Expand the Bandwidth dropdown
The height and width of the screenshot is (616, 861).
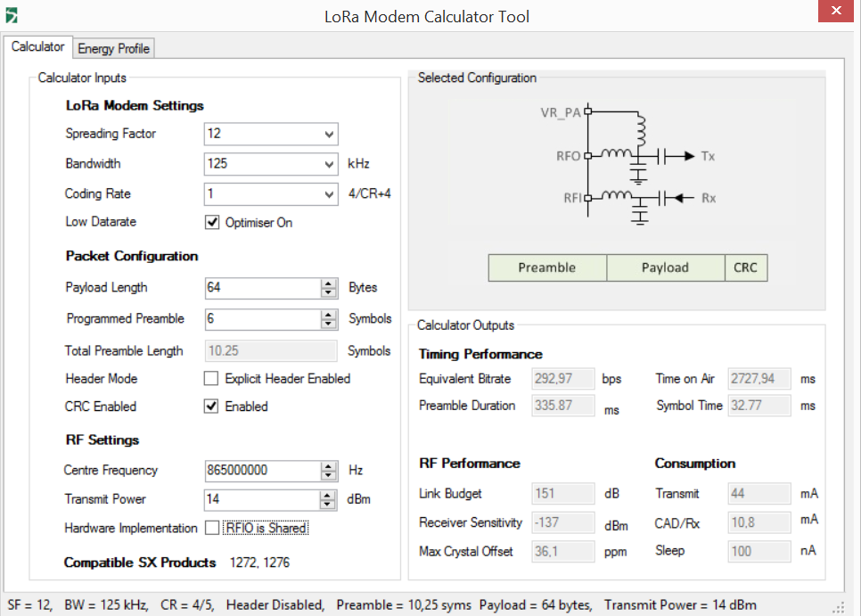click(328, 164)
